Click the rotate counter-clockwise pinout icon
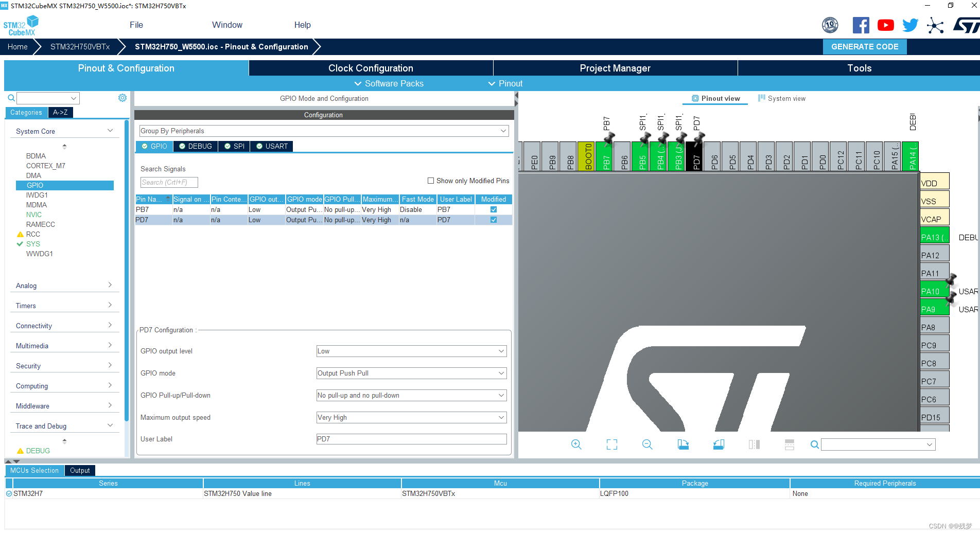 (x=719, y=444)
